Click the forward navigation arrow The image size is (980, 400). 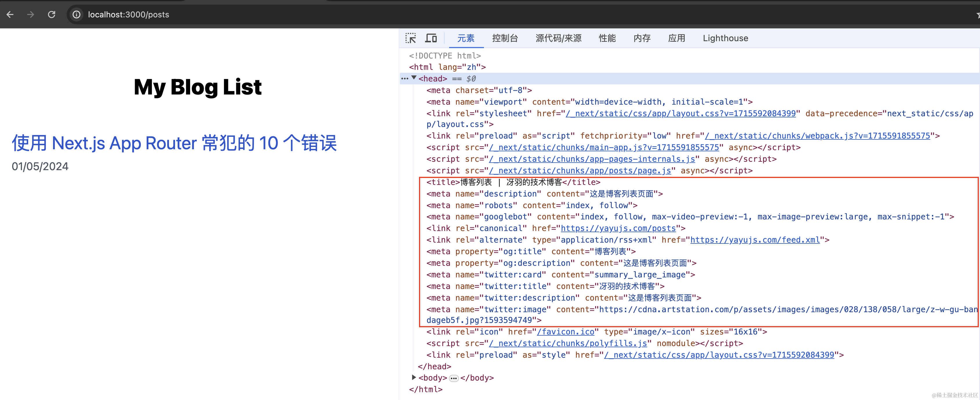click(x=30, y=14)
